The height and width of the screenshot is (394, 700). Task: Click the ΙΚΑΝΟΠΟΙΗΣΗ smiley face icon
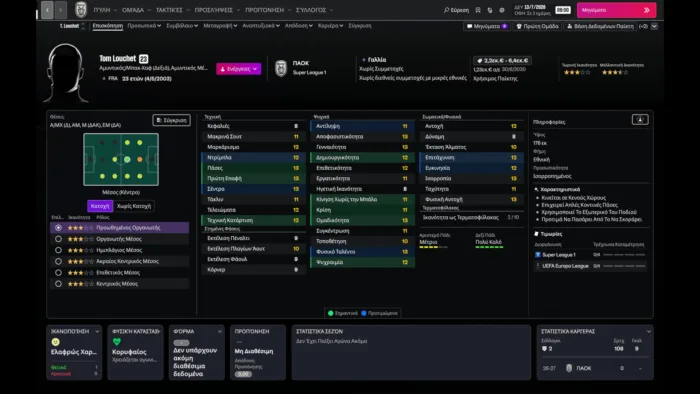[55, 342]
